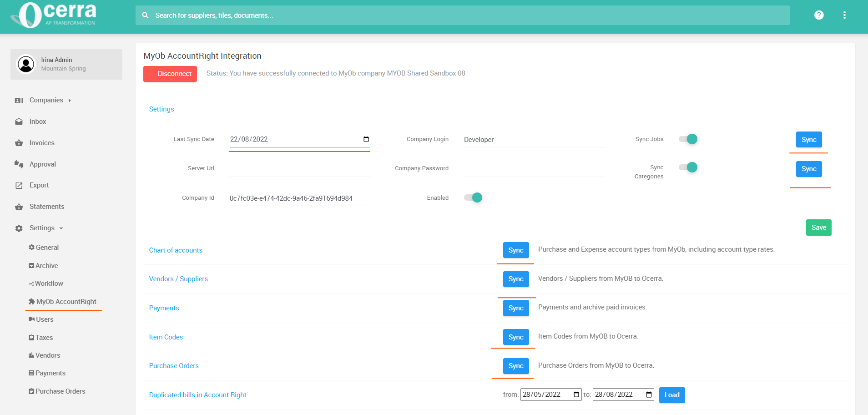The height and width of the screenshot is (415, 868).
Task: Click the from date field 28/05/2022
Action: [x=551, y=395]
